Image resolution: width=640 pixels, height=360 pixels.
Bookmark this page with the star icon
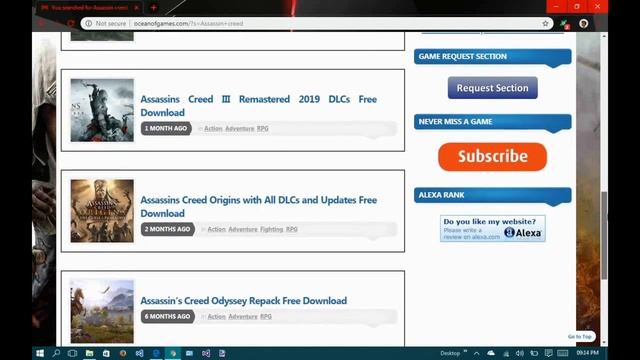tap(545, 24)
